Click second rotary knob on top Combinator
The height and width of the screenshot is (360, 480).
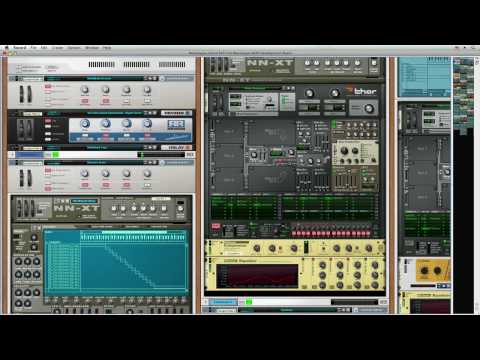tap(106, 90)
